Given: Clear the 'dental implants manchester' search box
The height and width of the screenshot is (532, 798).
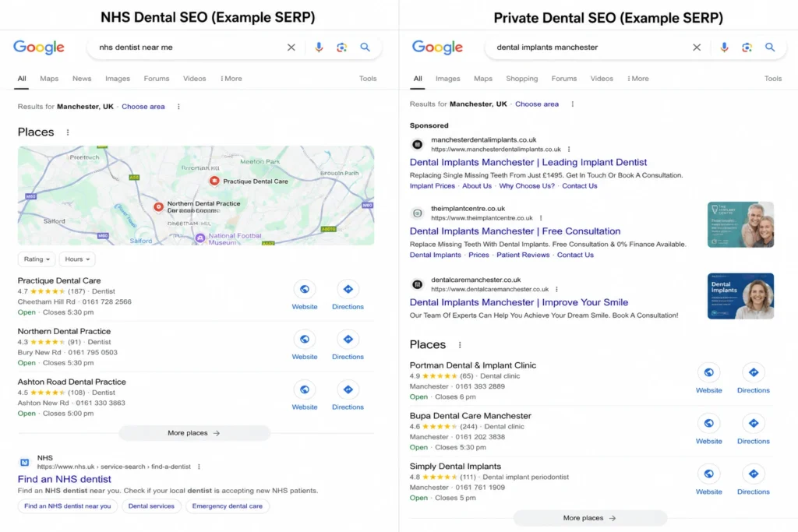Looking at the screenshot, I should point(697,48).
